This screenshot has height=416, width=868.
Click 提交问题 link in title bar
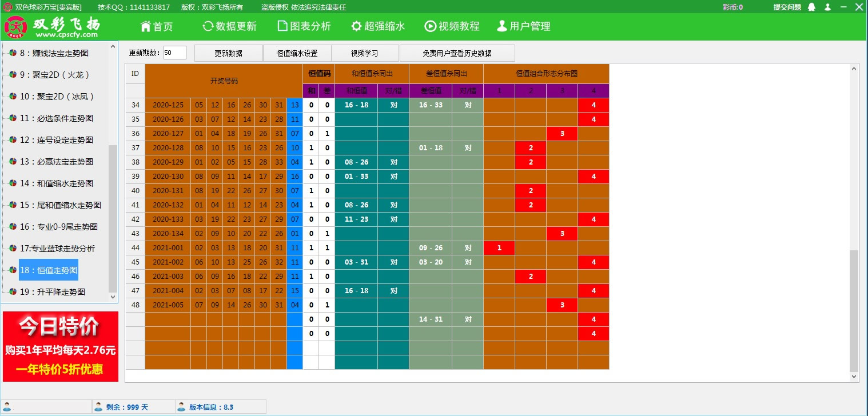787,7
